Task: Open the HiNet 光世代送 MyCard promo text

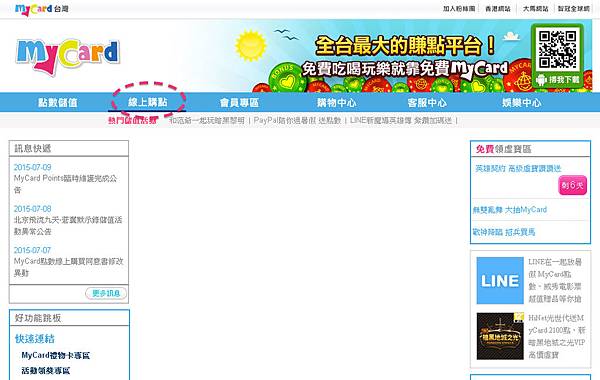Action: (x=556, y=336)
